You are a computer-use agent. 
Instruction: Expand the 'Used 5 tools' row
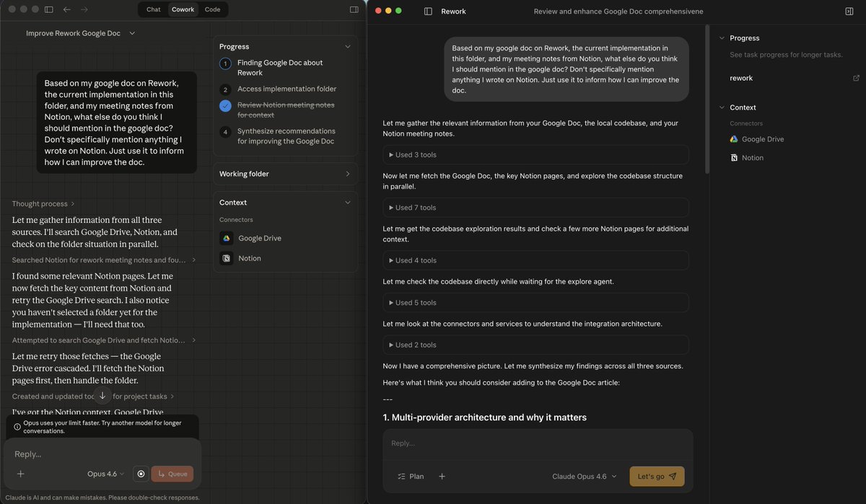point(535,303)
